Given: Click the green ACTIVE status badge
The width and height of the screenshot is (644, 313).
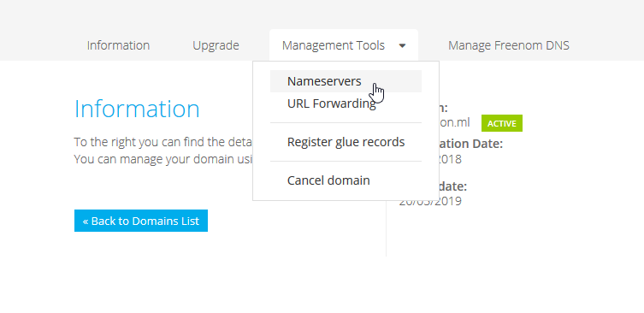Looking at the screenshot, I should click(x=502, y=123).
